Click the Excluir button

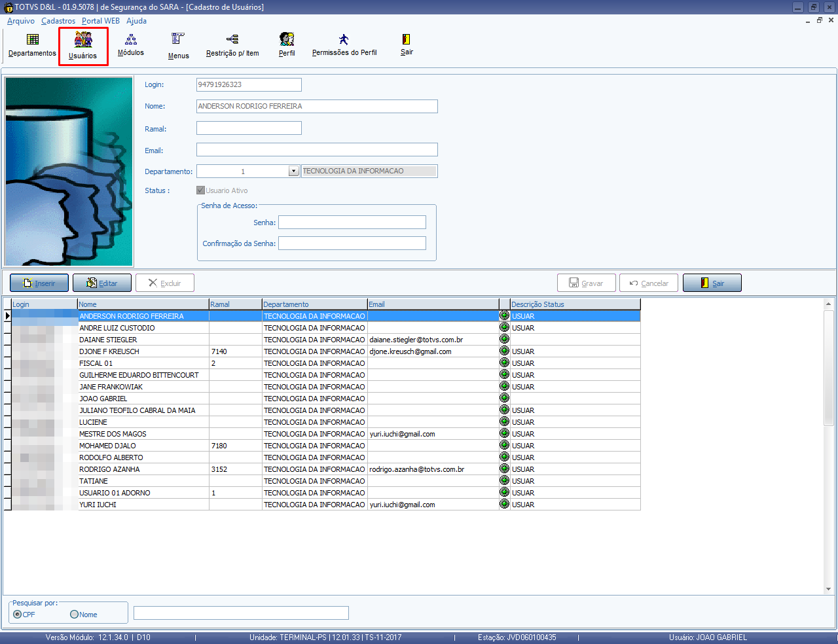(165, 283)
